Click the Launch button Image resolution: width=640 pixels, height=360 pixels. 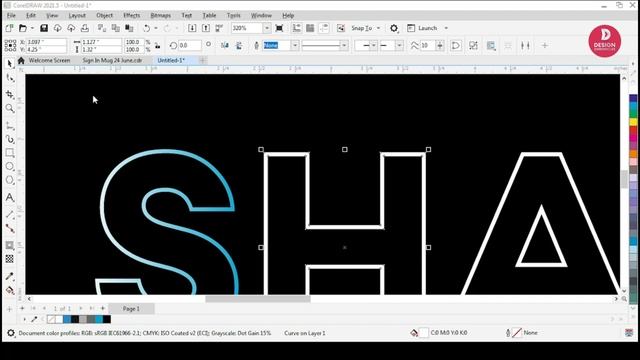[x=422, y=28]
